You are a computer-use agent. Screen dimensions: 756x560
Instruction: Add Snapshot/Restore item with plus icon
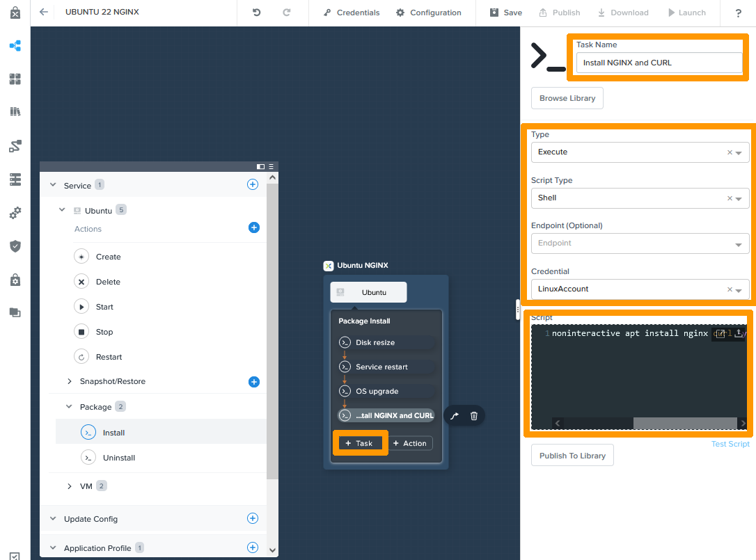254,382
